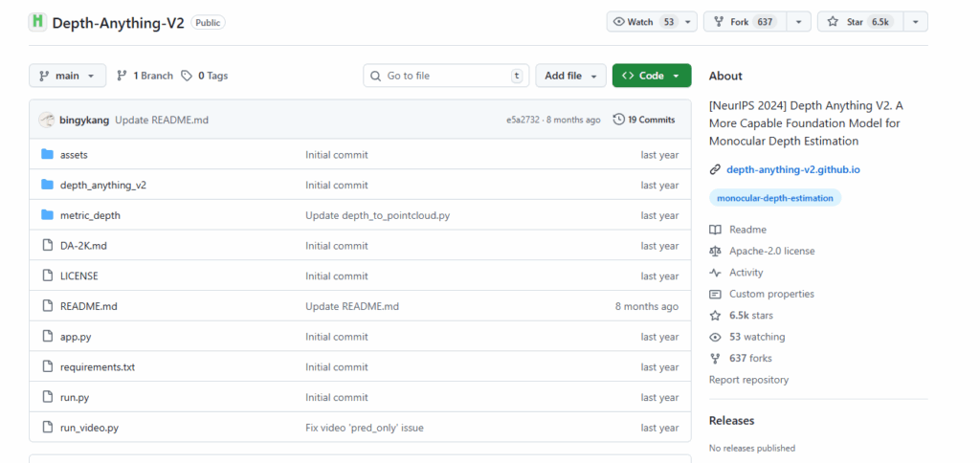Open the DA-2K.md file name

(84, 246)
